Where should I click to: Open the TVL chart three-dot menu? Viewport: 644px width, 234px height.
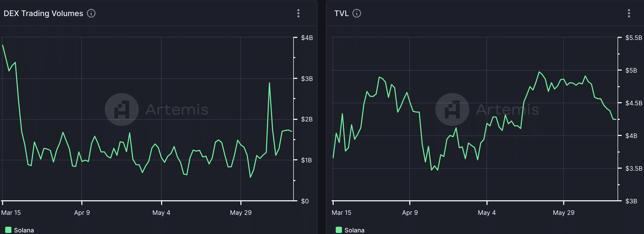pos(629,13)
